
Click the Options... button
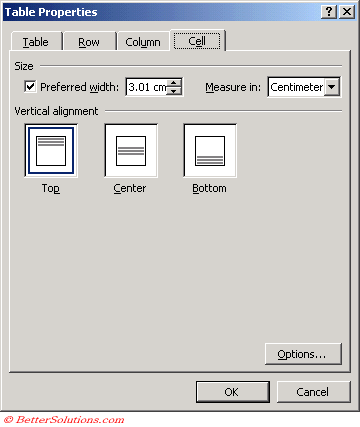point(303,354)
